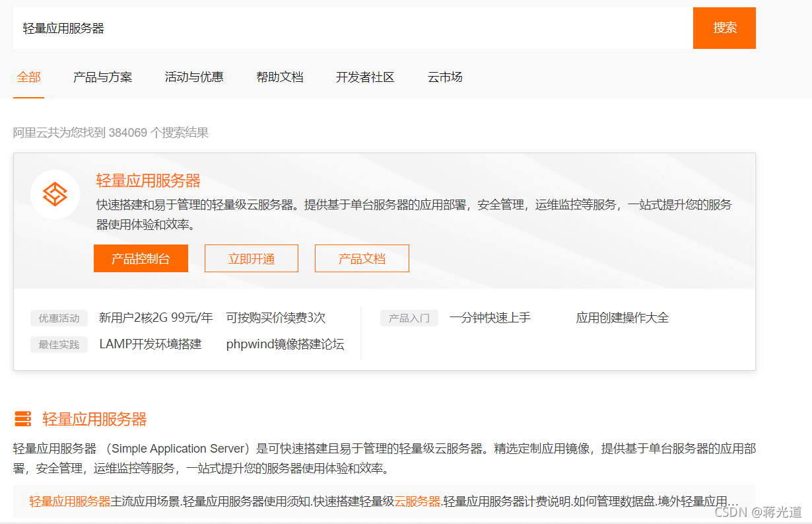This screenshot has width=812, height=524.
Task: Open the 一分钟快速上手 guide link
Action: click(490, 318)
